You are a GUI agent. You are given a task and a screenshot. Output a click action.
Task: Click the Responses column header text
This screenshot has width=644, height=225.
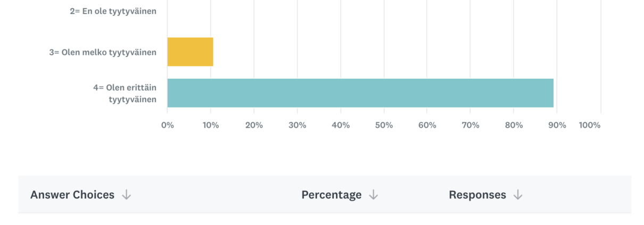(477, 195)
